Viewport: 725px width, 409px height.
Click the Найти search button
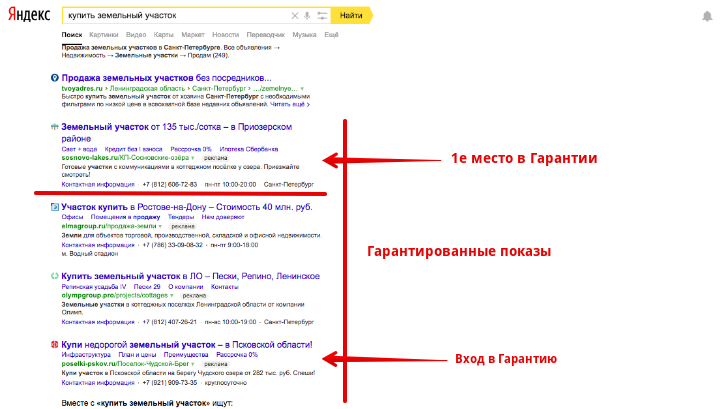tap(351, 15)
